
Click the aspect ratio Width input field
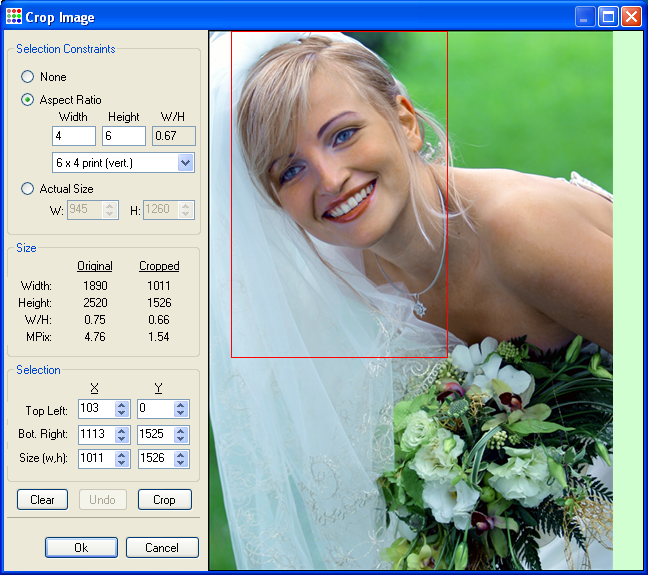pos(74,136)
